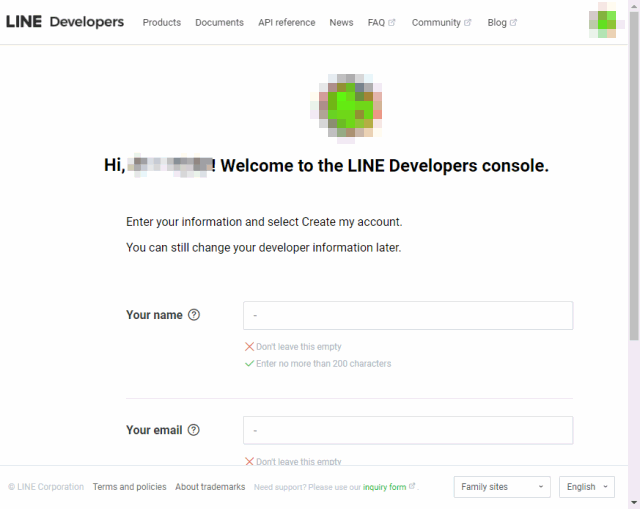Visit the Community link
640x509 pixels.
(436, 22)
